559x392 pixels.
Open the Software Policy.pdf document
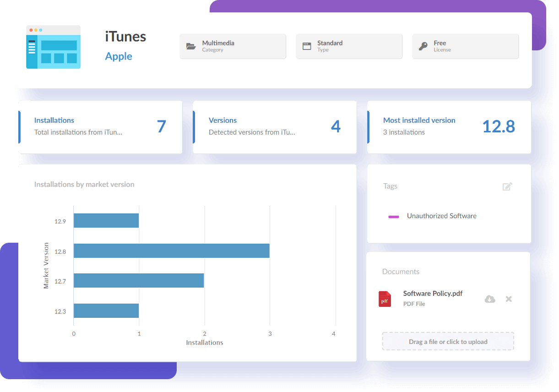432,294
